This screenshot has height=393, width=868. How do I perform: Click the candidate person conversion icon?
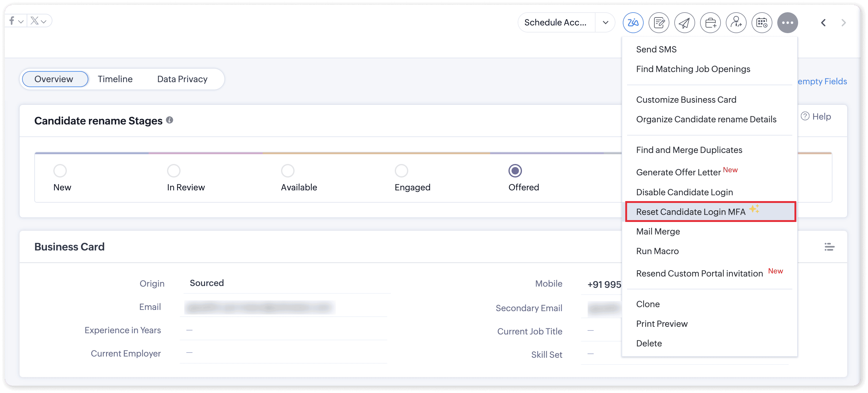736,23
